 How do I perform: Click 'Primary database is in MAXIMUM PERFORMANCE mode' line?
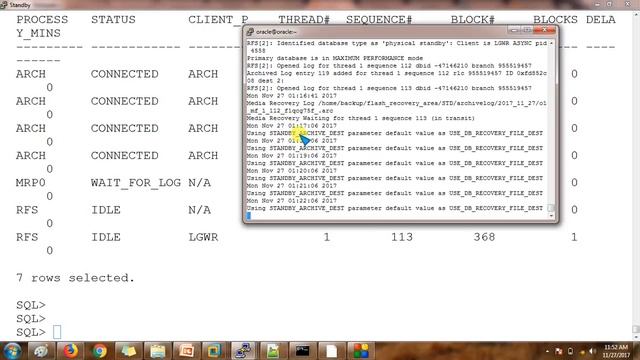pos(335,58)
